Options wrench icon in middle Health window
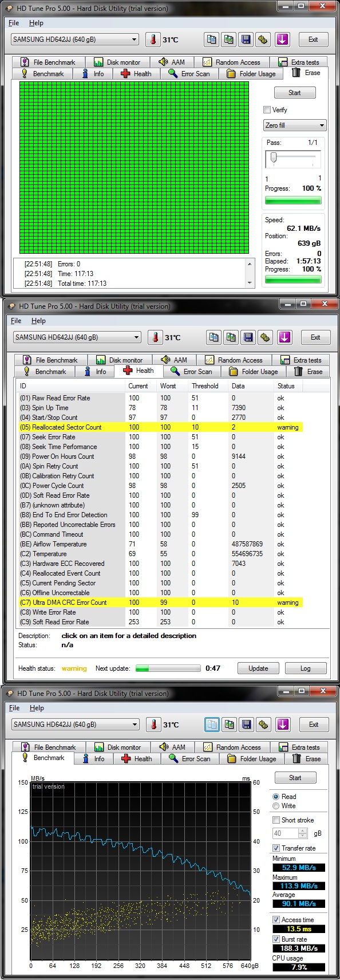Image resolution: width=340 pixels, height=980 pixels. tap(266, 337)
